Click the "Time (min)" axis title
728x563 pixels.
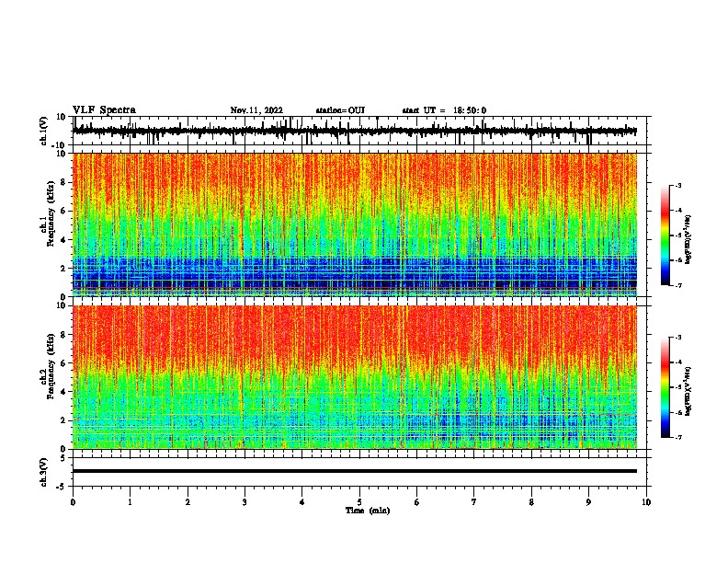368,511
